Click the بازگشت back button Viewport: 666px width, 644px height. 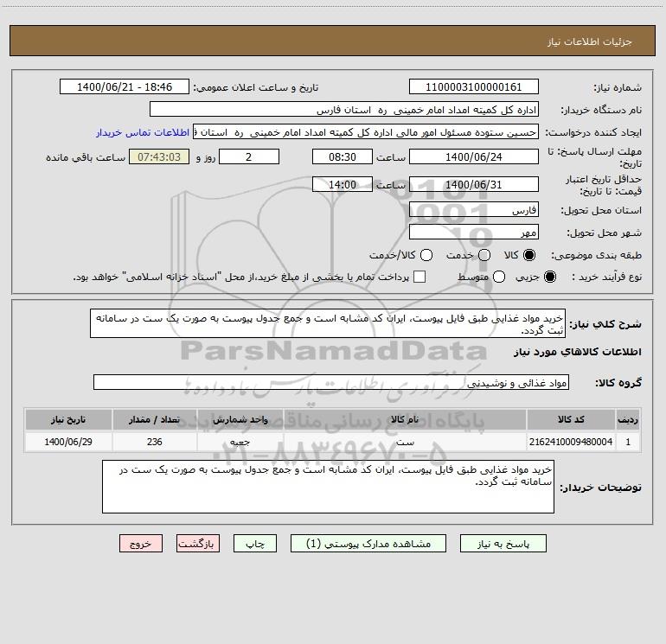click(x=198, y=544)
